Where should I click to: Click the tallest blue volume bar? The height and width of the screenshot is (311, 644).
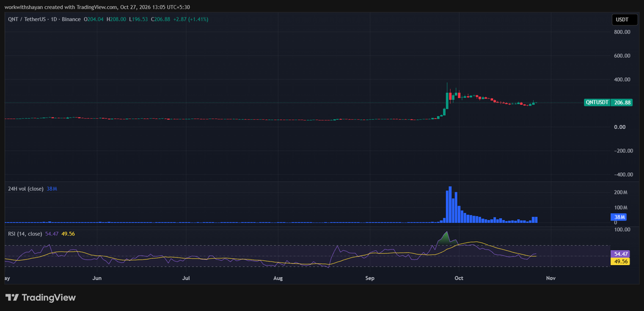click(450, 204)
